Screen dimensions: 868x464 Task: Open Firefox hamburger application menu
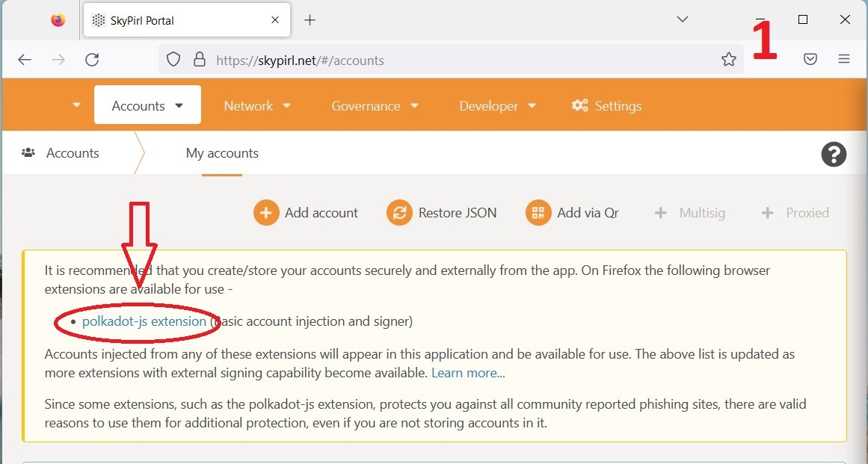point(844,60)
